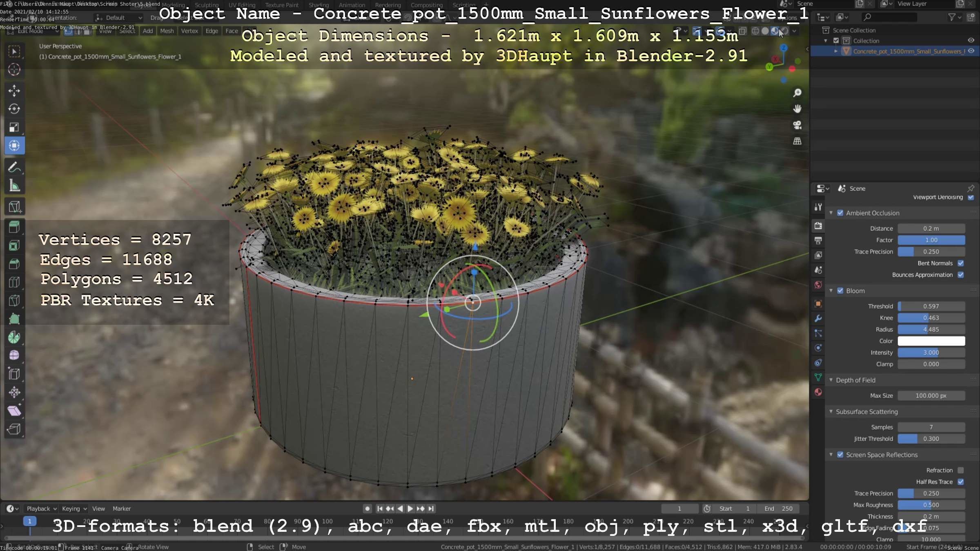The width and height of the screenshot is (980, 551).
Task: Select the Loop Cut tool
Action: tap(14, 282)
